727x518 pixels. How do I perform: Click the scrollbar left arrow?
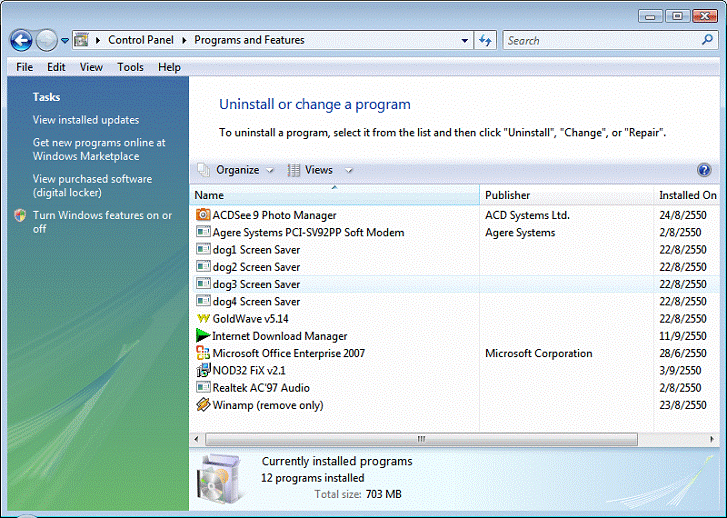(x=196, y=439)
